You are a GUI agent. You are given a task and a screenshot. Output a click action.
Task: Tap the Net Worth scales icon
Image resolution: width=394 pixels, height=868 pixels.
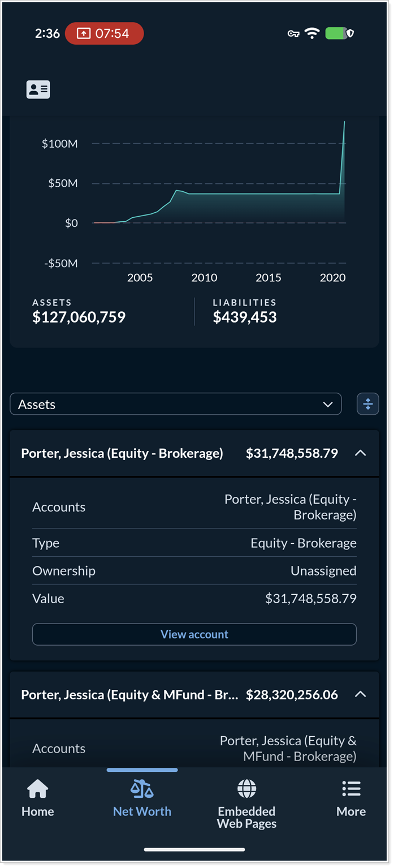[x=142, y=788]
